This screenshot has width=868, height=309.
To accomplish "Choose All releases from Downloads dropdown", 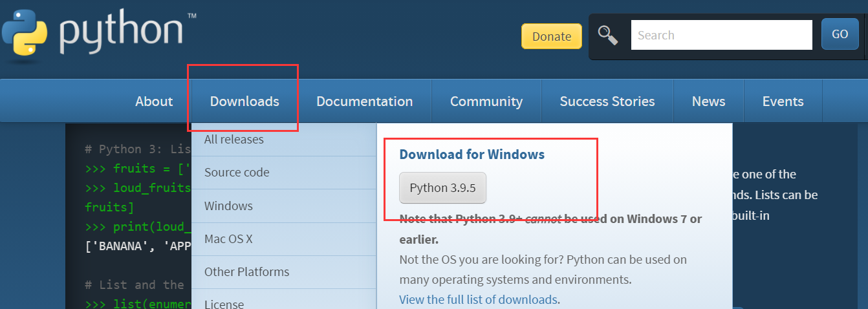I will pos(234,140).
